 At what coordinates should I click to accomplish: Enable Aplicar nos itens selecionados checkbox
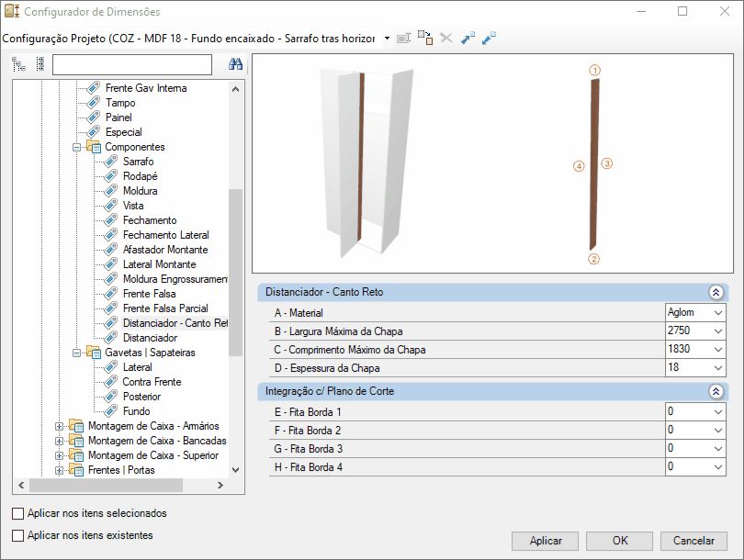point(18,513)
